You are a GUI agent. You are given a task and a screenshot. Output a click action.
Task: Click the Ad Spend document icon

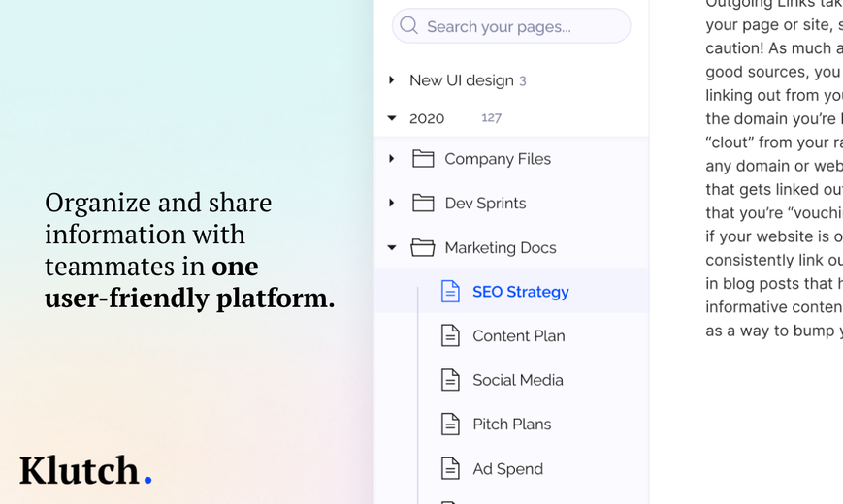point(450,468)
